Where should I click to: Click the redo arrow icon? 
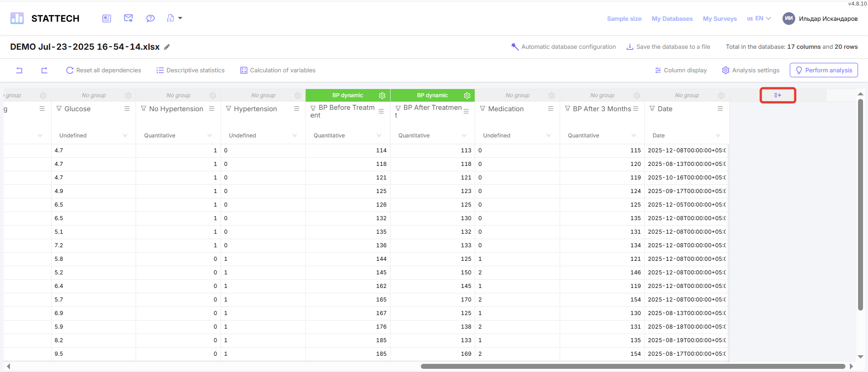pos(44,70)
